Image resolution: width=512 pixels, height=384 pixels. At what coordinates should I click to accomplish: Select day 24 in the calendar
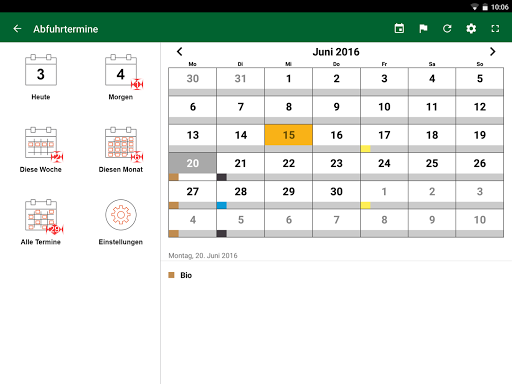click(x=384, y=167)
